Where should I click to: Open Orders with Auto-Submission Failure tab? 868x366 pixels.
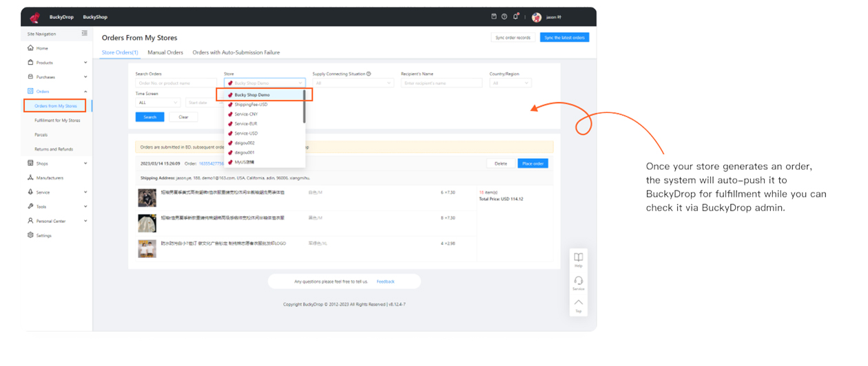coord(236,52)
